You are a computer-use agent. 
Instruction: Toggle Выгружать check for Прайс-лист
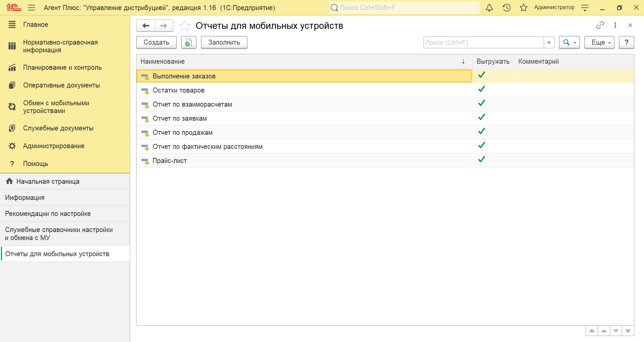click(482, 160)
